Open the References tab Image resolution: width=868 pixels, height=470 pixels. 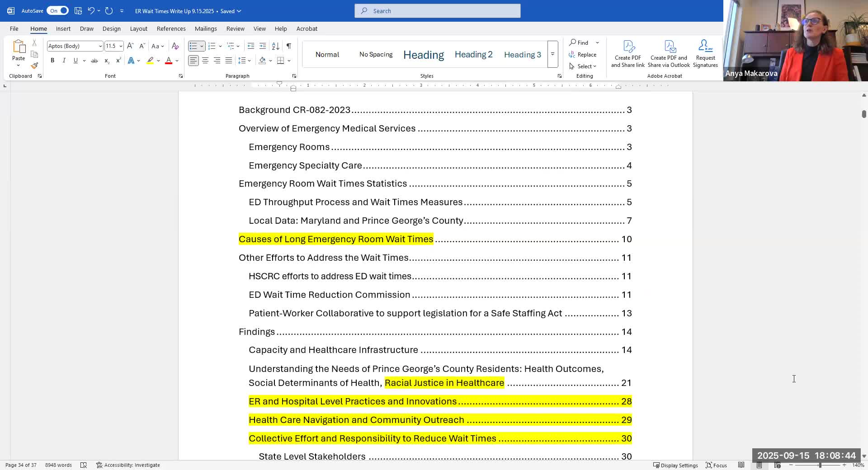coord(171,28)
